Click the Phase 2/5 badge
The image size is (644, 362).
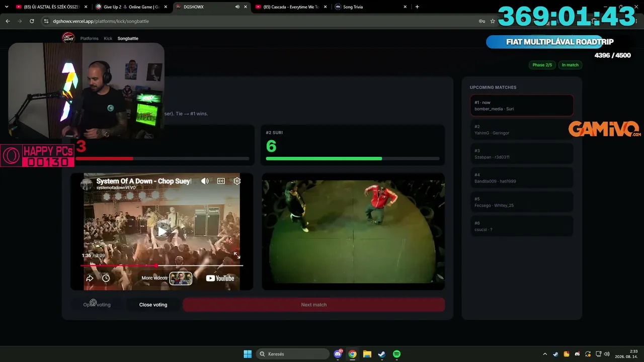point(542,65)
